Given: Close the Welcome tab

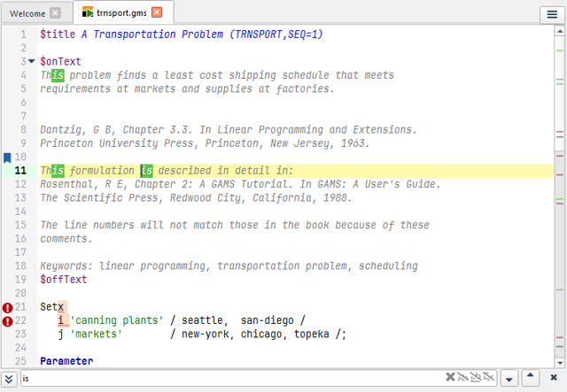Looking at the screenshot, I should point(55,13).
